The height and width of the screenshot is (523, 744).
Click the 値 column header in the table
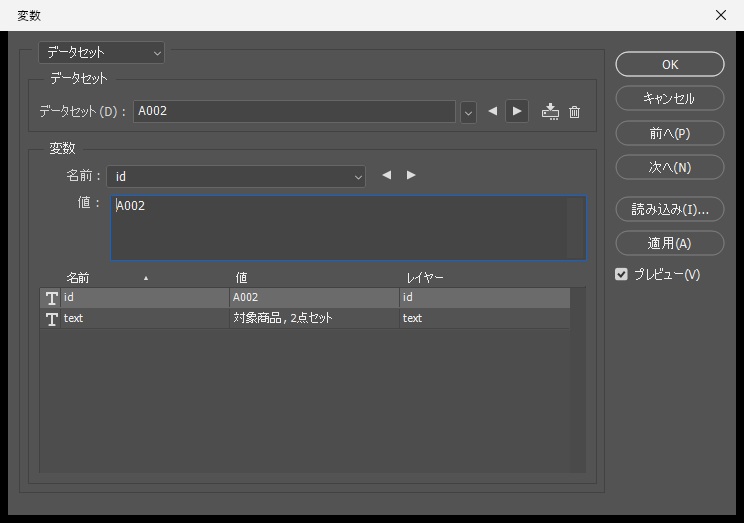coord(242,278)
